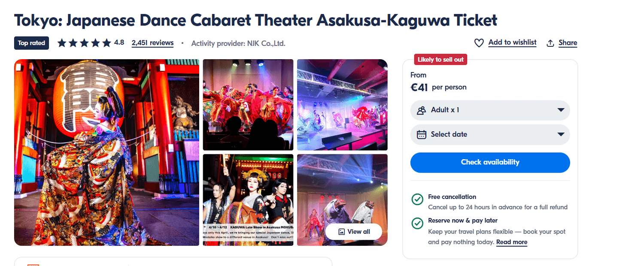Image resolution: width=644 pixels, height=266 pixels.
Task: Open the red-costumed dancers stage thumbnail
Action: point(248,105)
